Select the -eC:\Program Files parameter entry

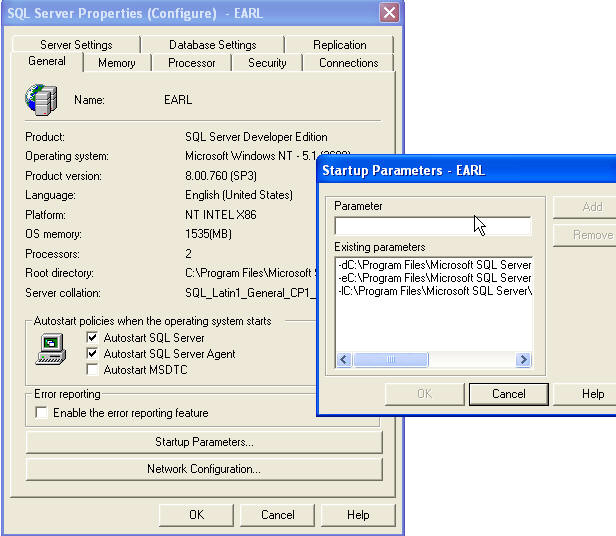(x=434, y=278)
